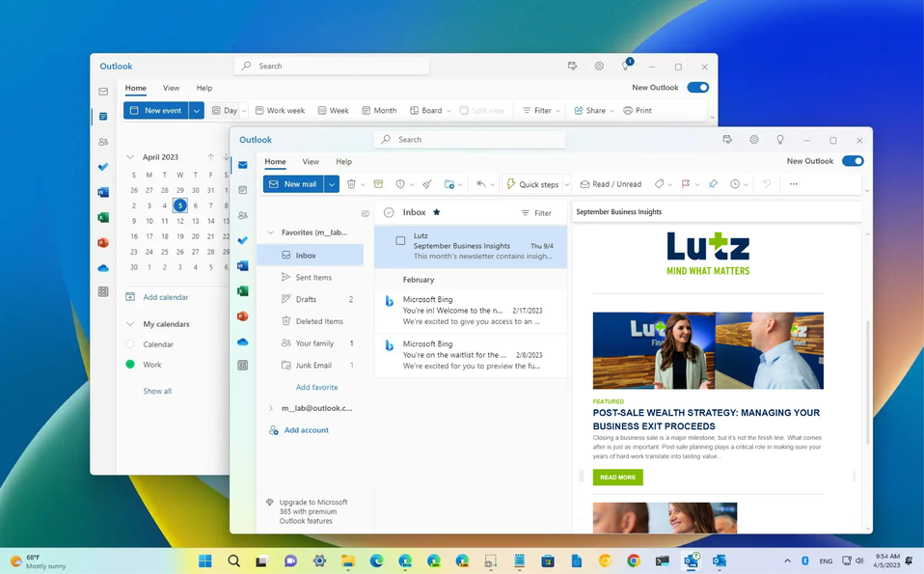924x574 pixels.
Task: Open the New mail dropdown arrow
Action: pyautogui.click(x=332, y=184)
